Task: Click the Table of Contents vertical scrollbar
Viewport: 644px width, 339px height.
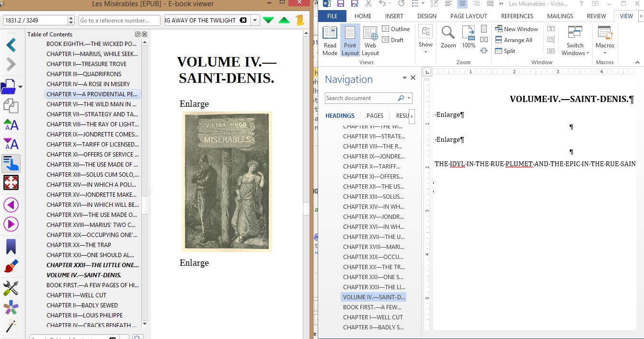Action: click(x=145, y=182)
